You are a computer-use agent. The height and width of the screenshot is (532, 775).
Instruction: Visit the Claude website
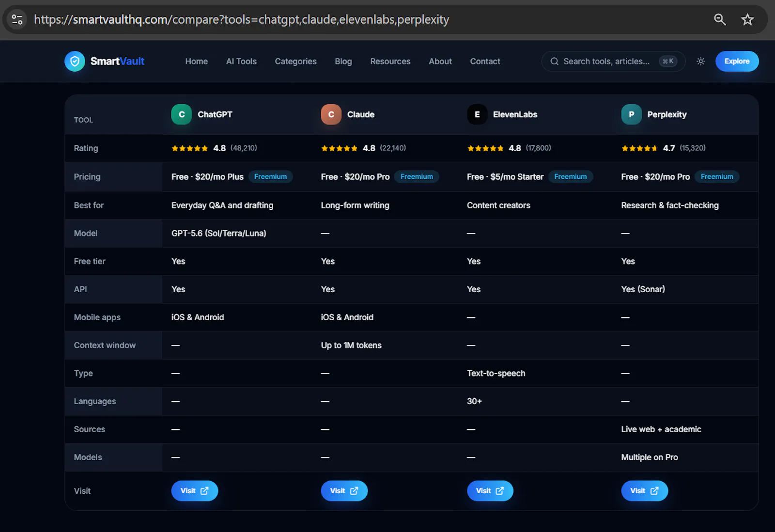pos(344,491)
